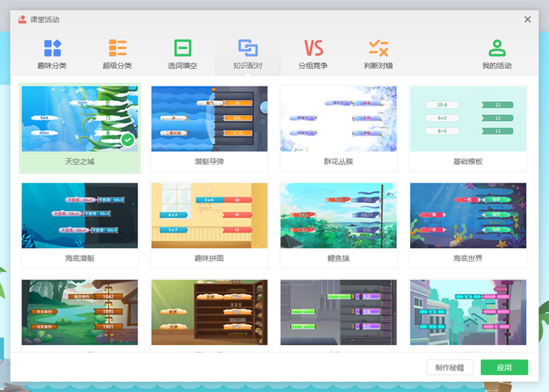Select the 鲤鱼旗 template thumbnail
This screenshot has height=392, width=549.
(339, 215)
